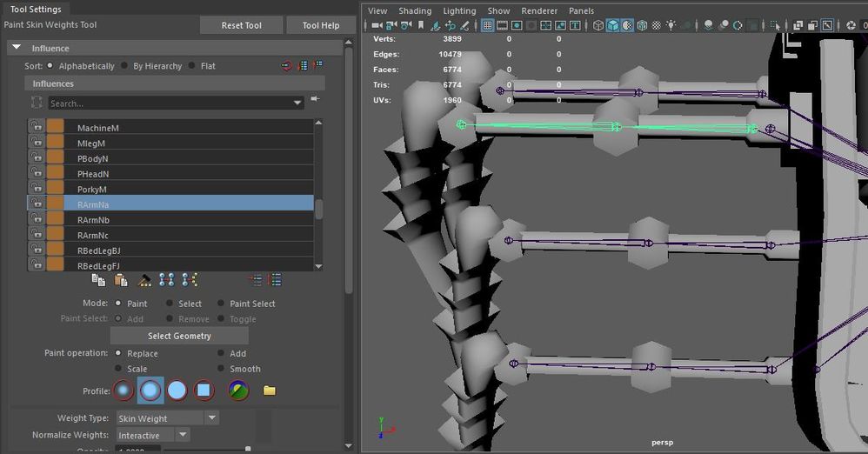Click the copy weights icon
Viewport: 868px width, 454px height.
98,280
